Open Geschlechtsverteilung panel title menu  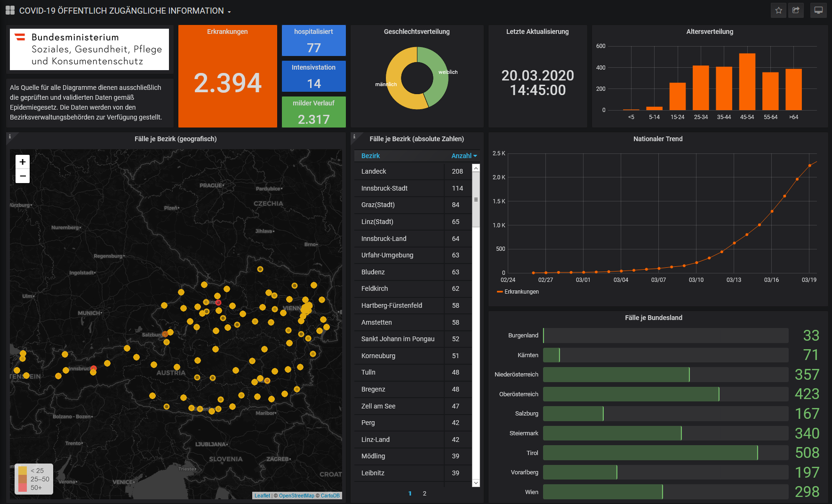pyautogui.click(x=416, y=32)
